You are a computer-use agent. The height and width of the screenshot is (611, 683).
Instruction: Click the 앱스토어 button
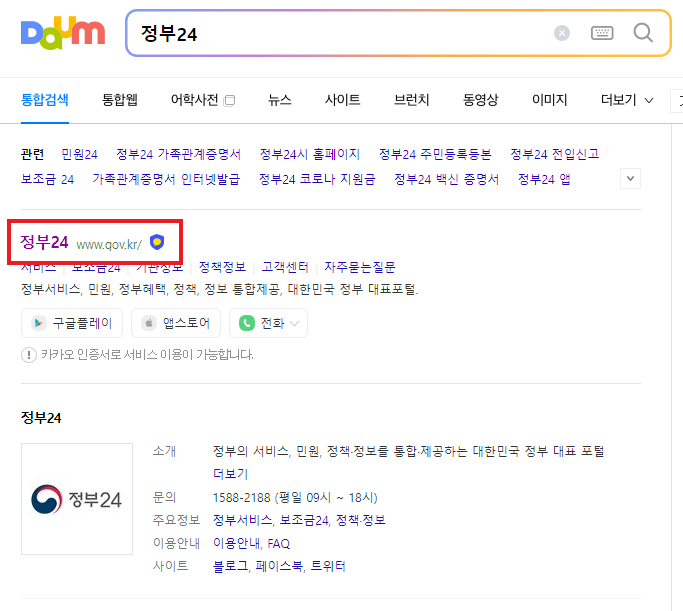(176, 323)
